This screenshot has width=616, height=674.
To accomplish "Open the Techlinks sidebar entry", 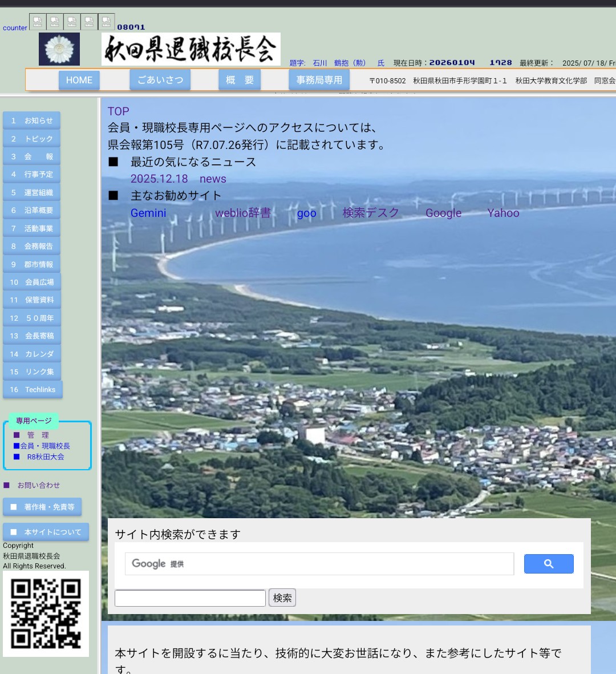I will pyautogui.click(x=33, y=390).
